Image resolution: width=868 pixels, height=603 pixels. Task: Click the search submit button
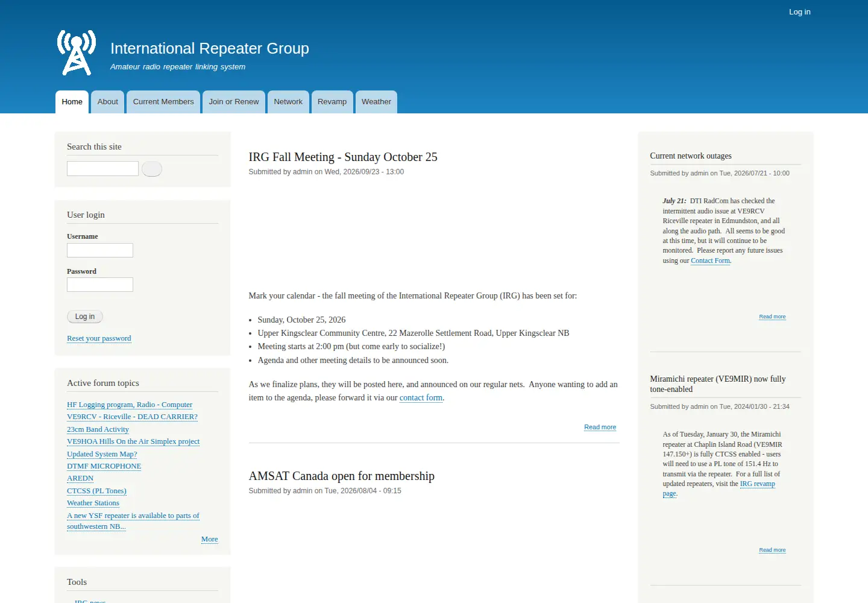pyautogui.click(x=152, y=169)
